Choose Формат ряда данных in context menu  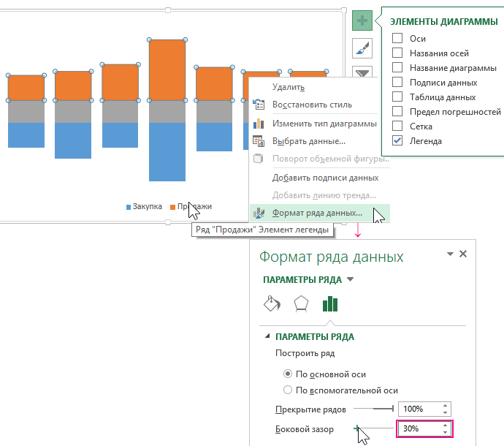pyautogui.click(x=317, y=213)
